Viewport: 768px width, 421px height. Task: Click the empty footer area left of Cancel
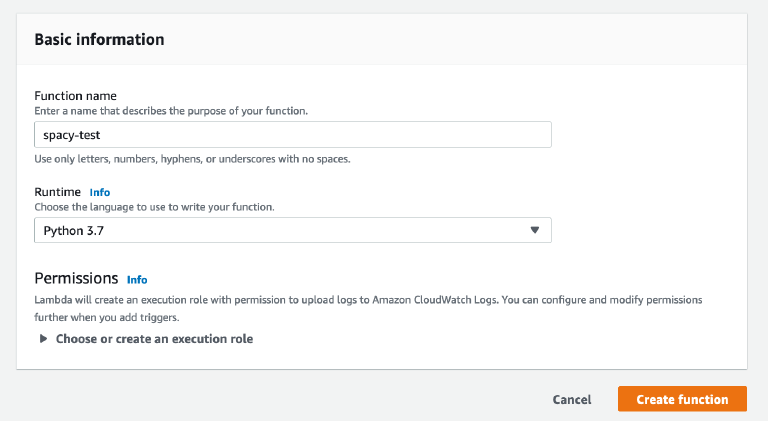coord(280,399)
